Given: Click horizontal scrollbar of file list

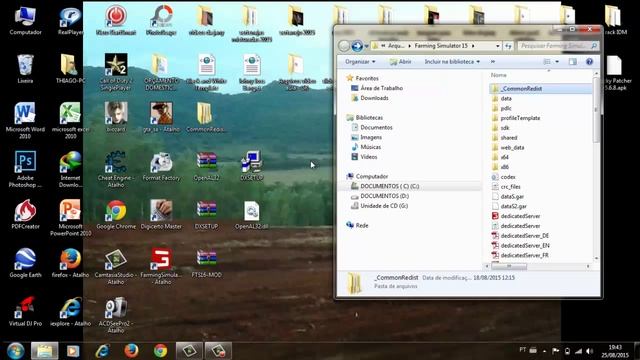Looking at the screenshot, I should point(509,266).
